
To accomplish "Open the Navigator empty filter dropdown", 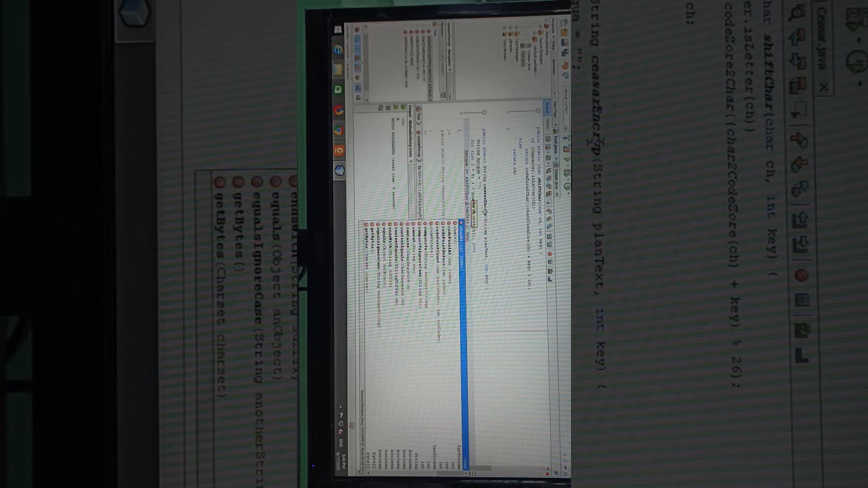I will pos(442,75).
